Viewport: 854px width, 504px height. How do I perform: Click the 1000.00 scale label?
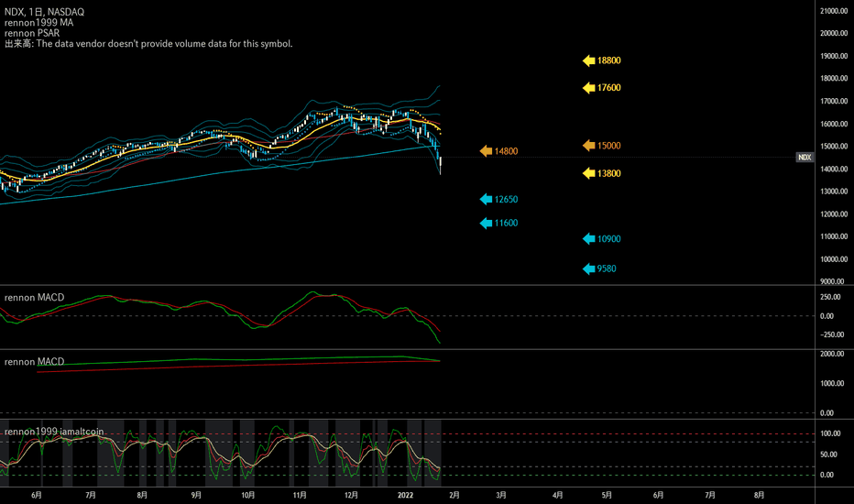pos(832,384)
